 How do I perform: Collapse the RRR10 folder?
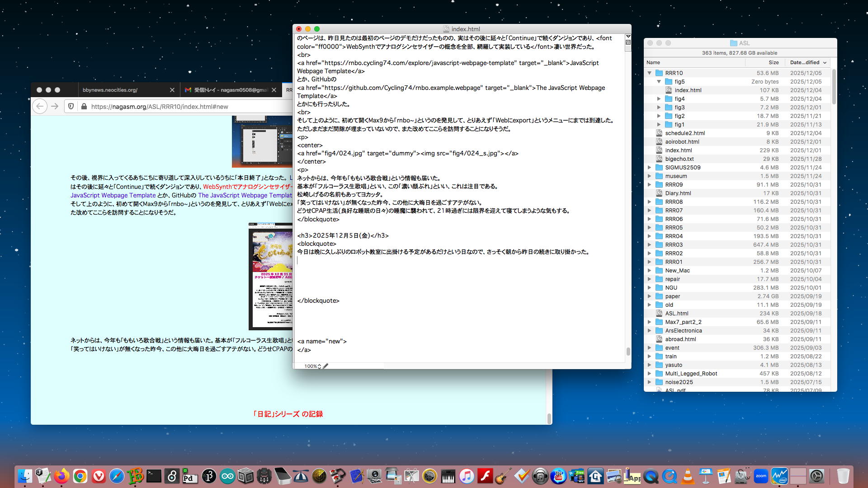650,73
